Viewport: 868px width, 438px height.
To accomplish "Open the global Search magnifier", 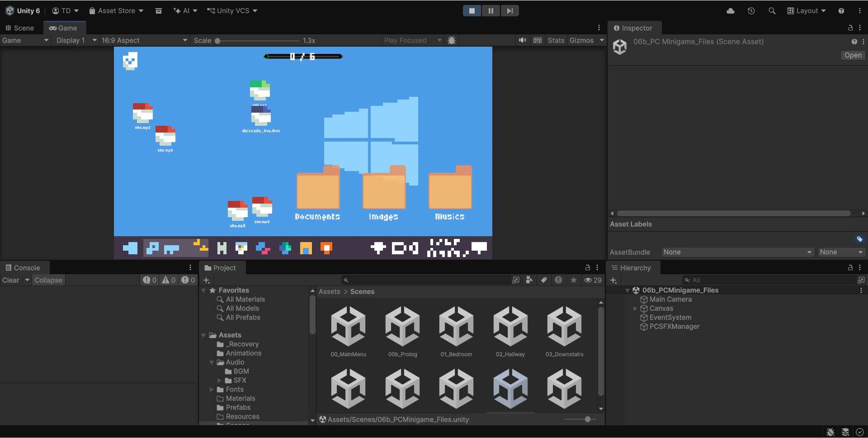I will pyautogui.click(x=772, y=11).
